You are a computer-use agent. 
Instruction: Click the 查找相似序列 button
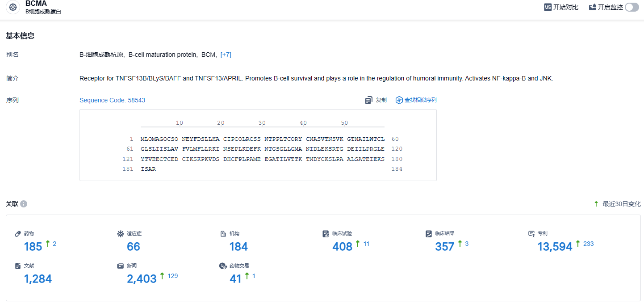420,100
